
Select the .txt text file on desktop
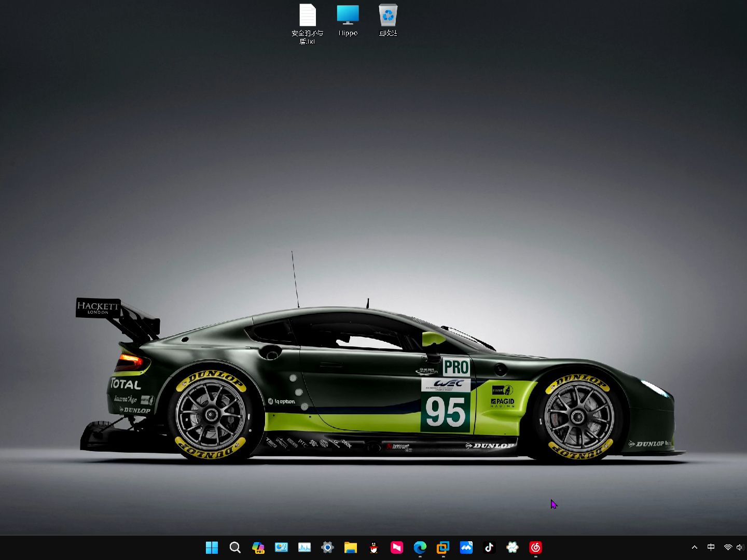(x=307, y=24)
